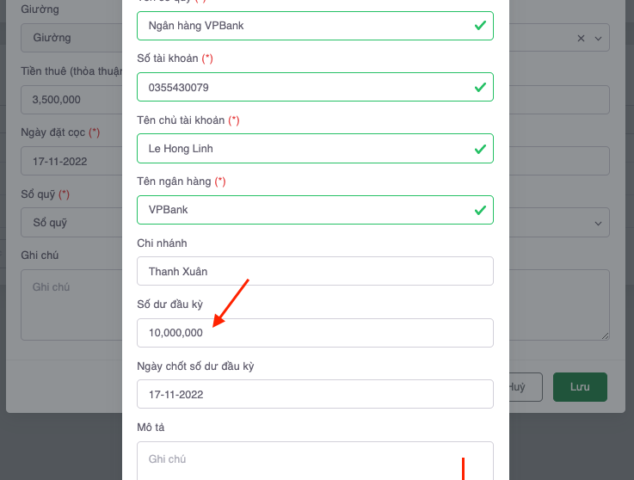This screenshot has height=480, width=634.
Task: Click the green Lưu button
Action: click(579, 387)
